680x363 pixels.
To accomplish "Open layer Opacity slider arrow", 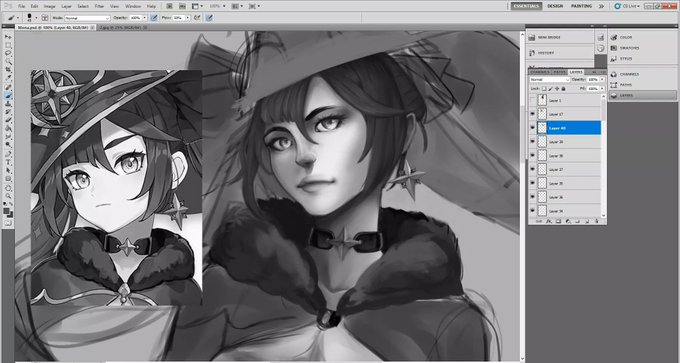I will pos(602,79).
